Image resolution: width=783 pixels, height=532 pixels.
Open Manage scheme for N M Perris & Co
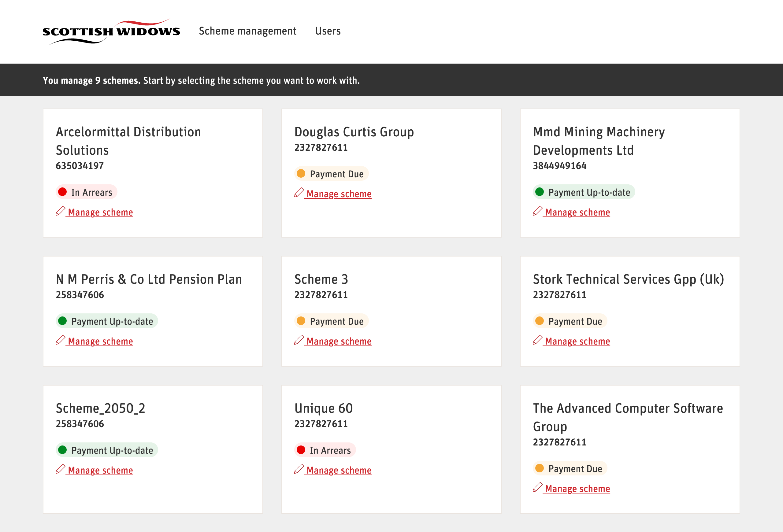[100, 341]
